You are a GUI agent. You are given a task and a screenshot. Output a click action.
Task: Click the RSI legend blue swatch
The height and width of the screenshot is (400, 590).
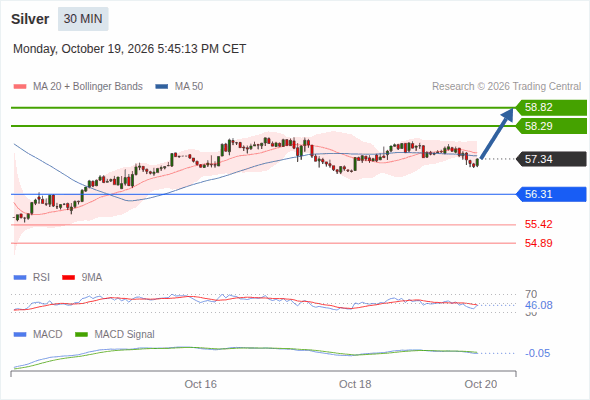pos(20,278)
